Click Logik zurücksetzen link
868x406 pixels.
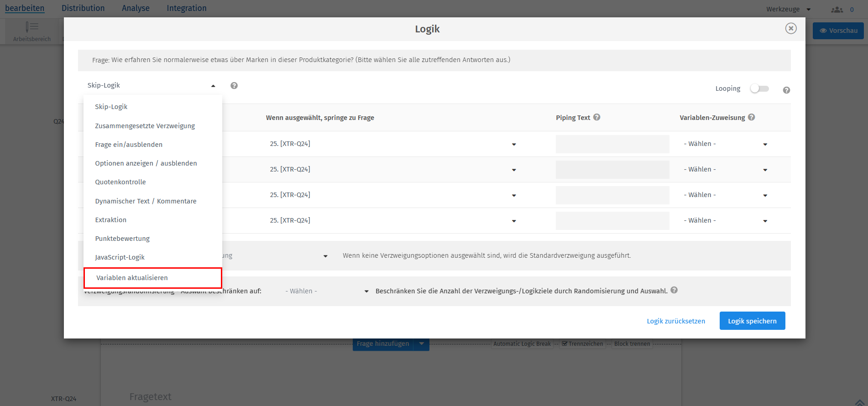(676, 321)
